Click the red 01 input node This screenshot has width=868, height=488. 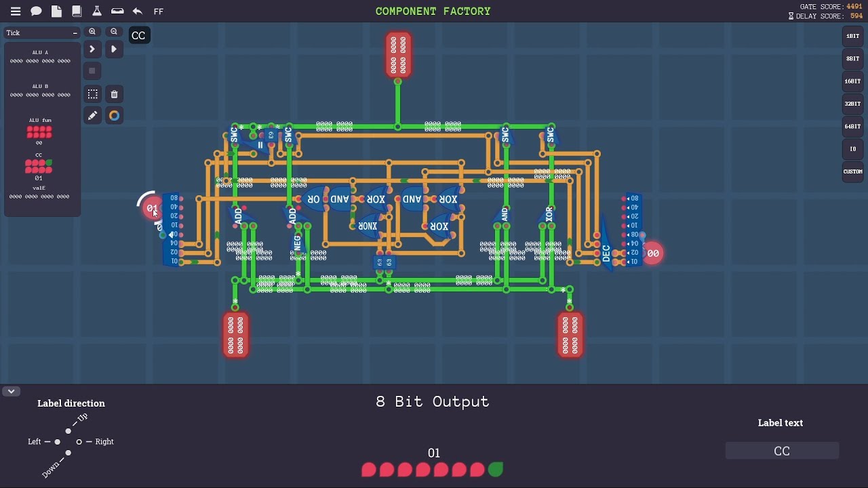tap(152, 209)
